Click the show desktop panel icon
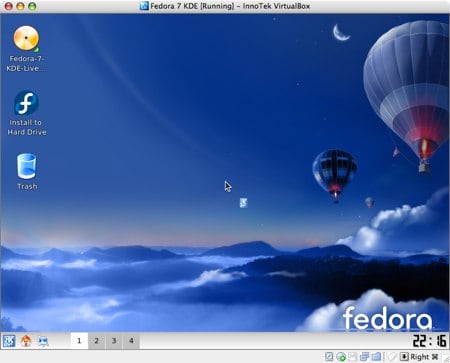 point(43,341)
